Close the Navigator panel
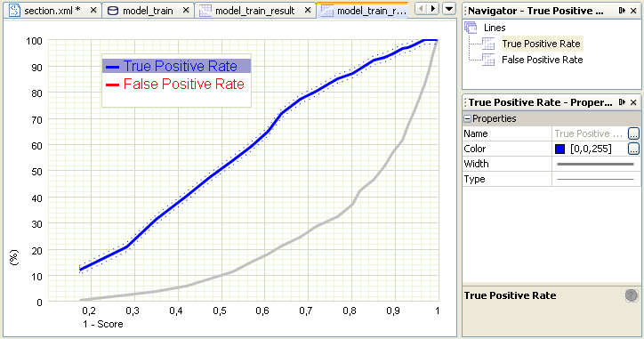The image size is (644, 339). [633, 11]
